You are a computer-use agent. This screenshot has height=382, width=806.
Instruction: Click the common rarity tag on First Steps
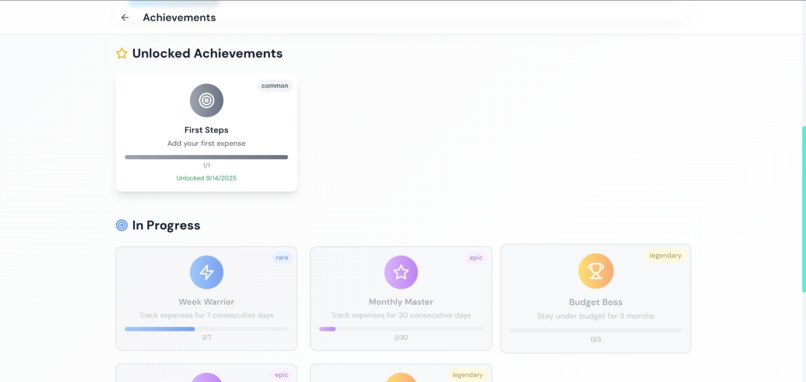(274, 86)
